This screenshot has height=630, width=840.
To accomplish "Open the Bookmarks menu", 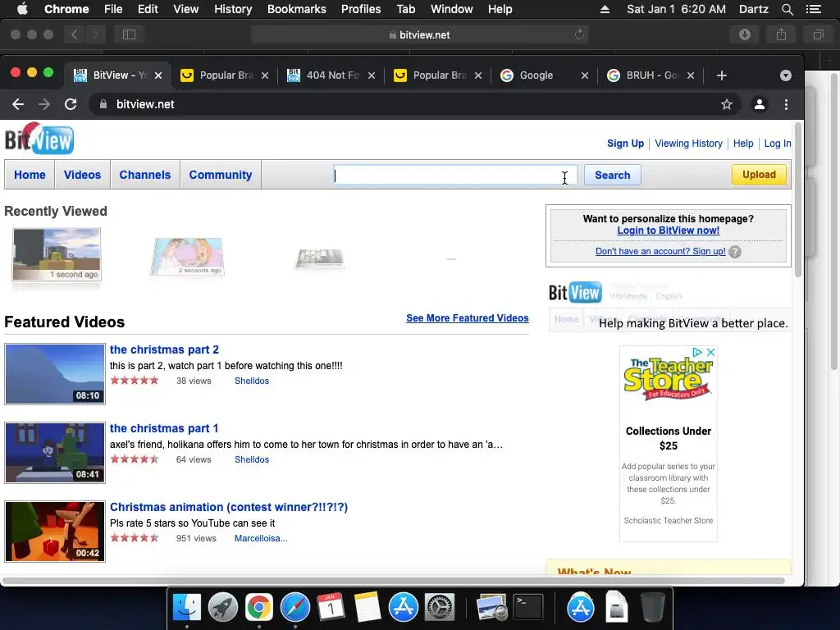I will point(297,9).
